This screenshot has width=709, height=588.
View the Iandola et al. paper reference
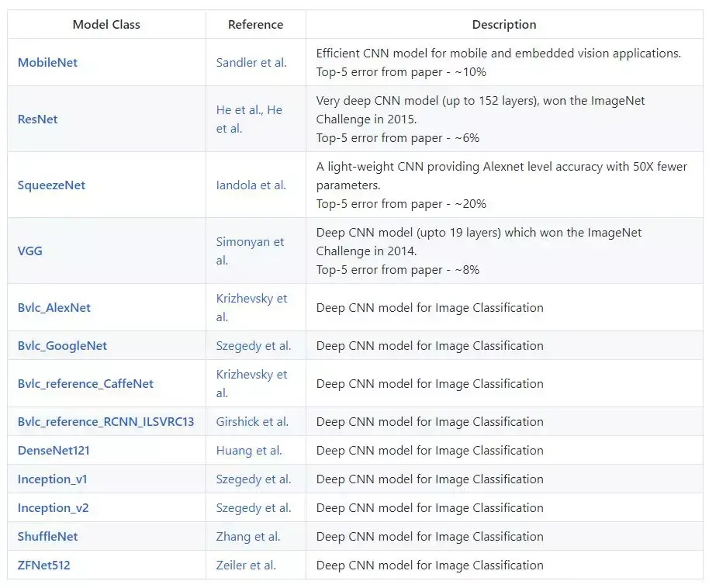(x=251, y=185)
